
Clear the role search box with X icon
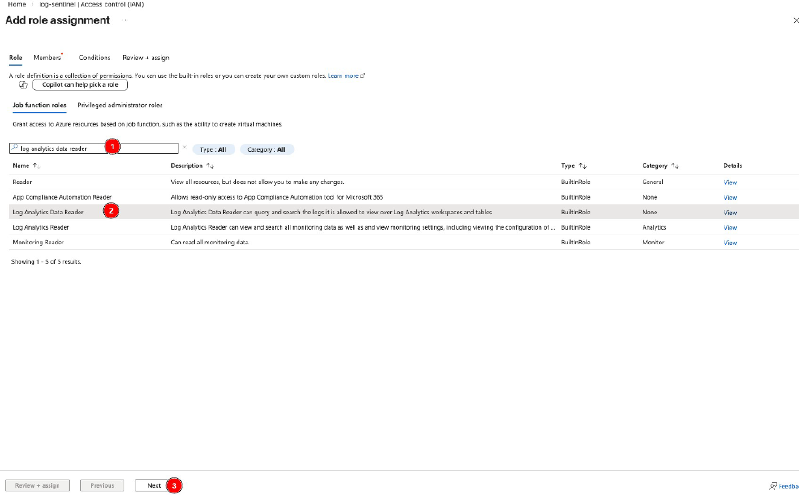click(x=184, y=148)
